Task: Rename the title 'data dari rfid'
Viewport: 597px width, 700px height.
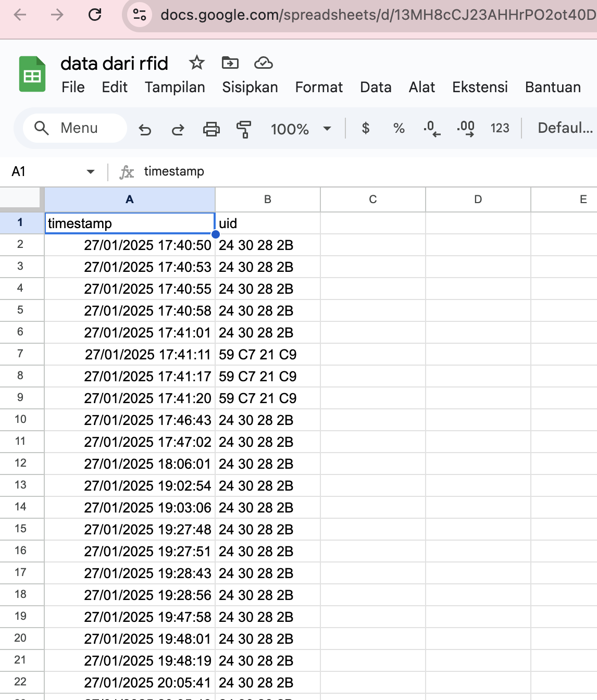Action: click(x=115, y=63)
